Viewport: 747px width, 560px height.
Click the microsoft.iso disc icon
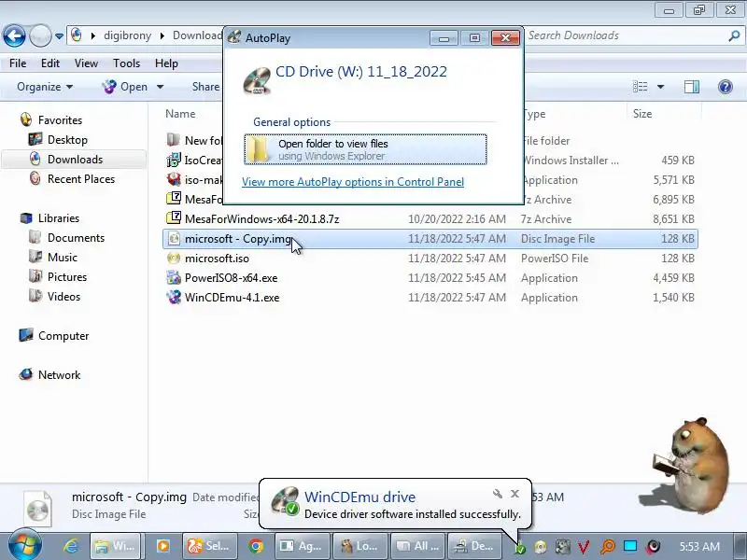[x=174, y=259]
